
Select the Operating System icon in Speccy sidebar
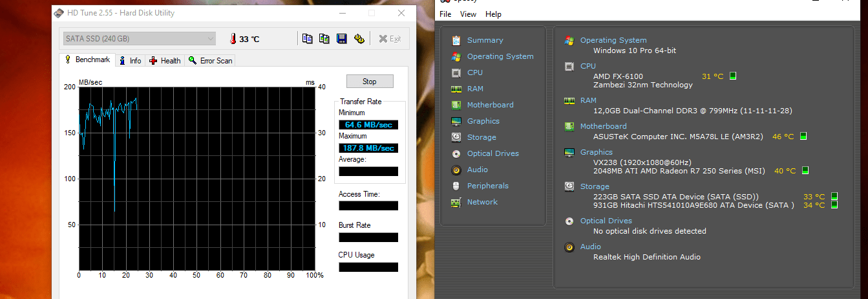click(456, 56)
